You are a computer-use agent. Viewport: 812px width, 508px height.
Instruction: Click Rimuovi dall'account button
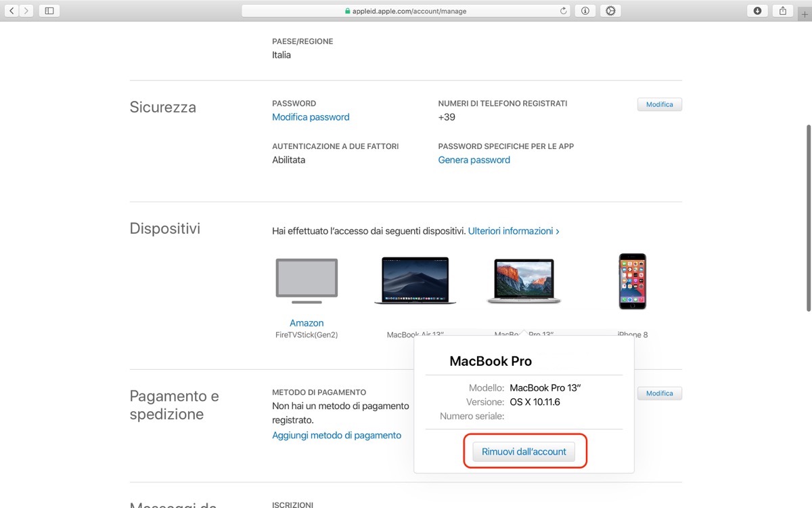point(524,452)
